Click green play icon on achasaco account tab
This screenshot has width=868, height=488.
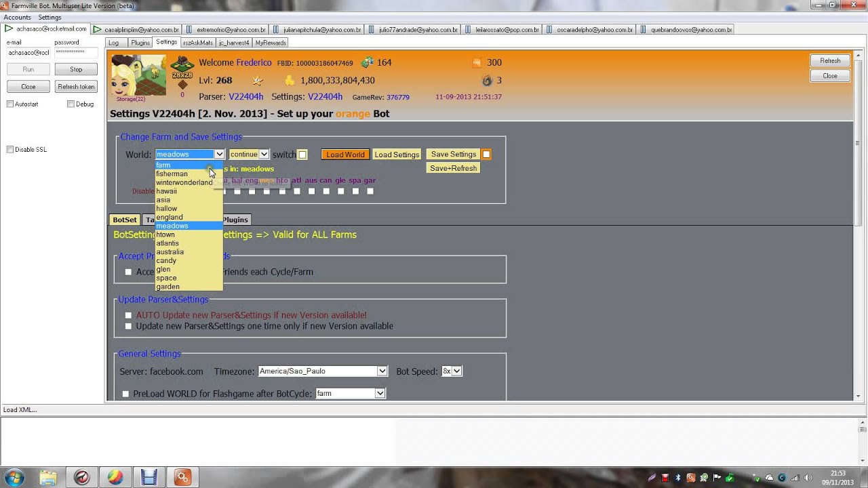9,29
